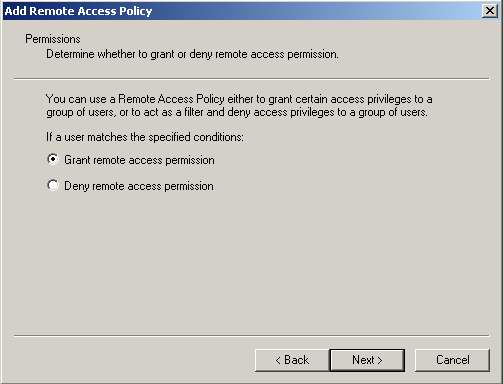Click 'If a user matches the specified conditions' text

145,137
